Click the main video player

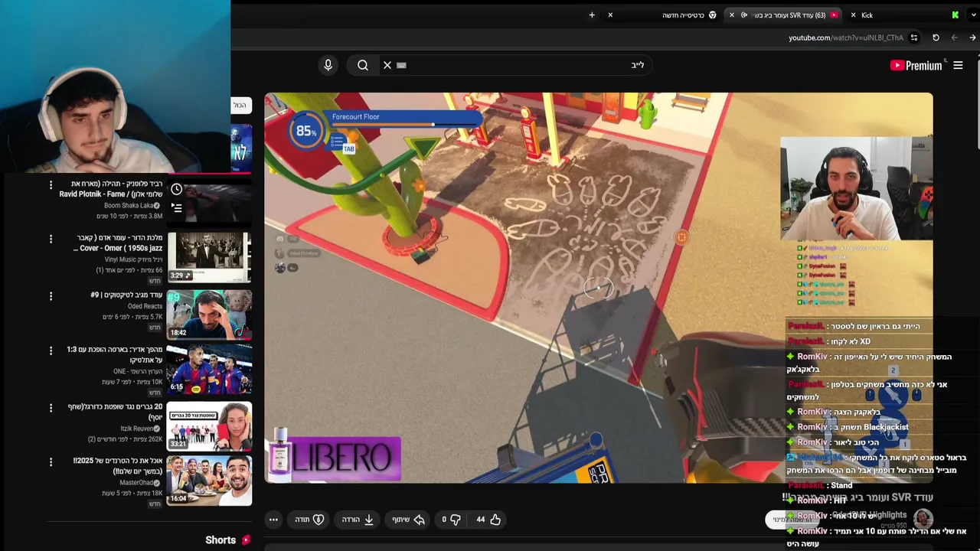tap(599, 288)
